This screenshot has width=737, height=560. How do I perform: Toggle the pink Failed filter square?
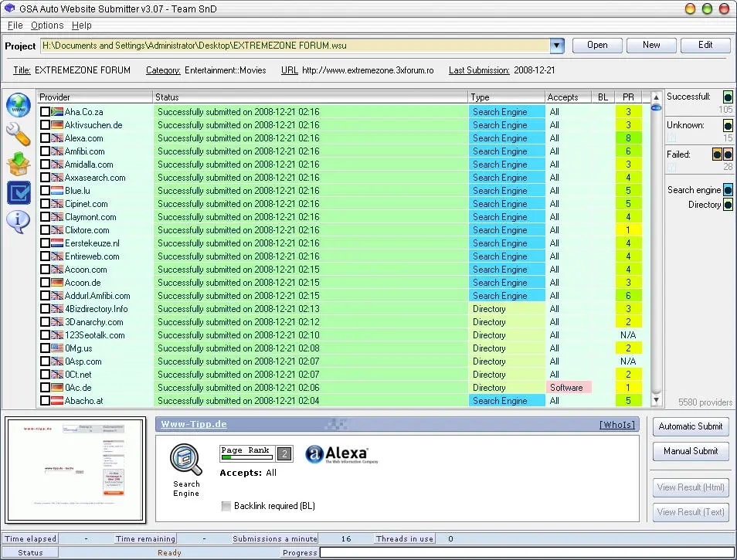point(728,154)
